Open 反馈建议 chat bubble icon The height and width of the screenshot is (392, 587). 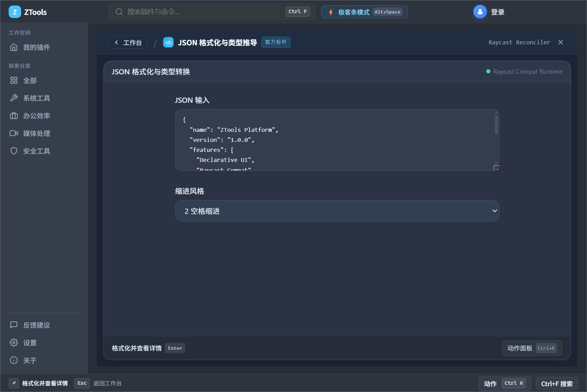coord(14,325)
